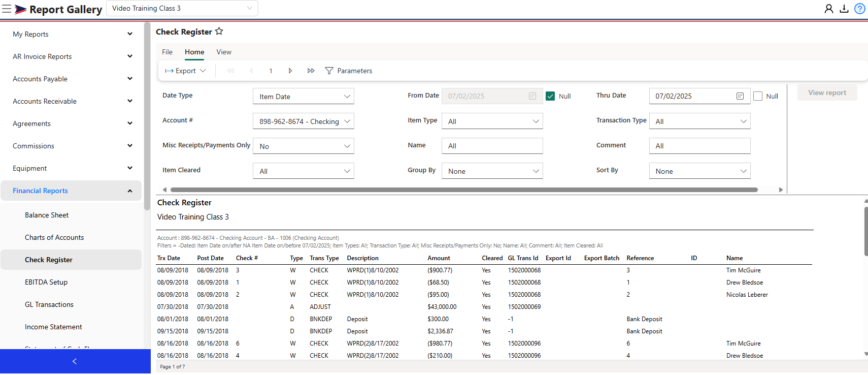Open GL Transactions report
868x375 pixels.
click(x=49, y=304)
